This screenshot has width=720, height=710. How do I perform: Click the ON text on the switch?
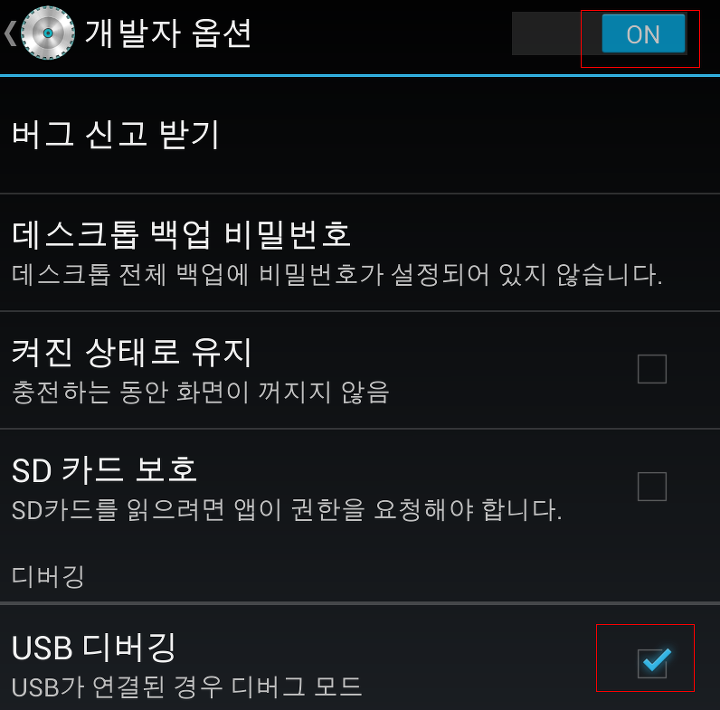point(643,34)
